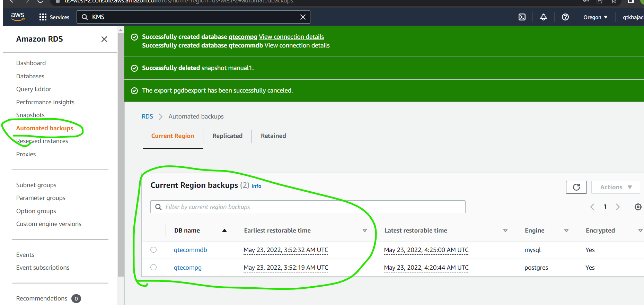
Task: Close the Amazon RDS navigation panel
Action: [104, 39]
